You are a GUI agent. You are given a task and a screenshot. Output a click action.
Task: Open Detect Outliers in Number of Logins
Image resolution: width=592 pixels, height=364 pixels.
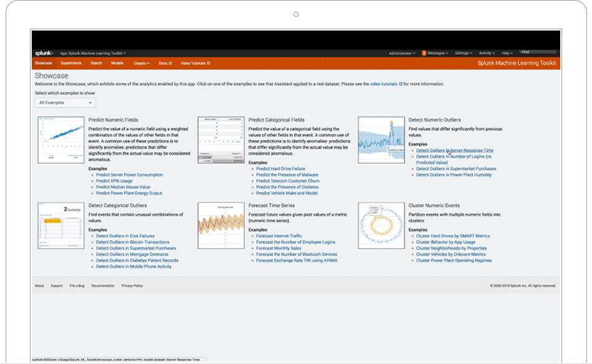tap(454, 160)
